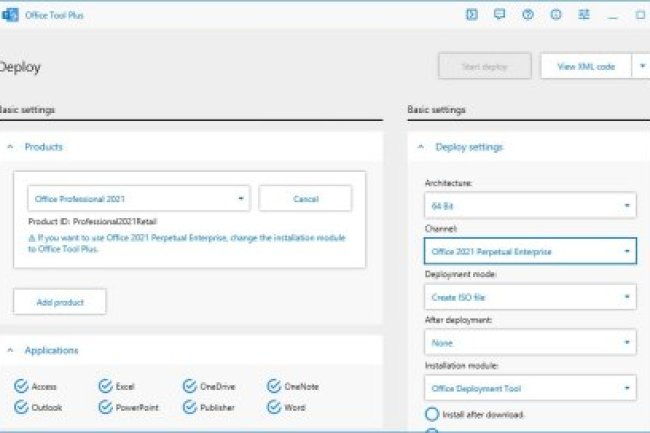The height and width of the screenshot is (433, 650).
Task: Select Install after download radio option
Action: pos(432,414)
